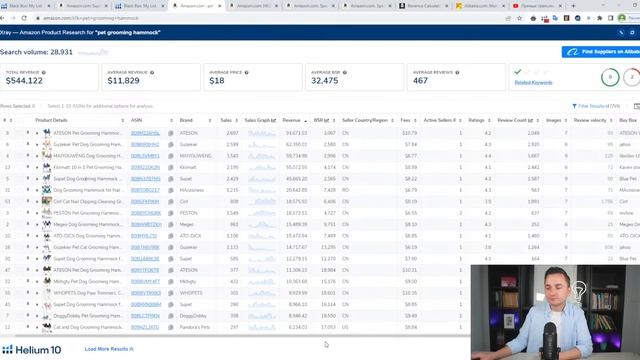Click Load More Results link

pyautogui.click(x=109, y=349)
